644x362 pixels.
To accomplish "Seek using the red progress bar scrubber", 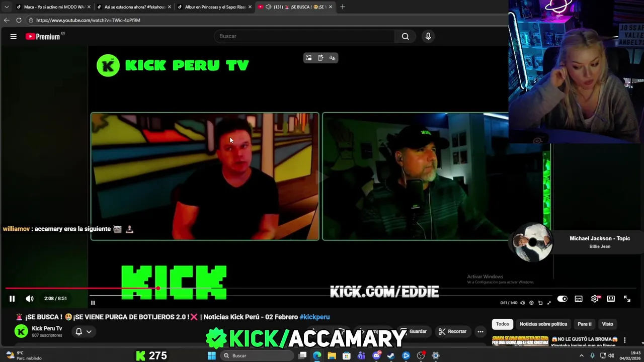I will [x=158, y=288].
